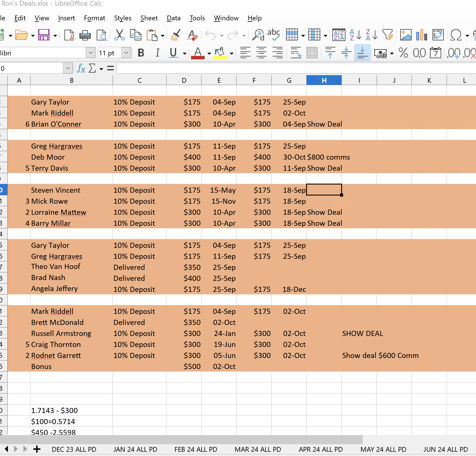Click Sort Ascending icon
Screen dimensions: 476x456
pyautogui.click(x=355, y=35)
